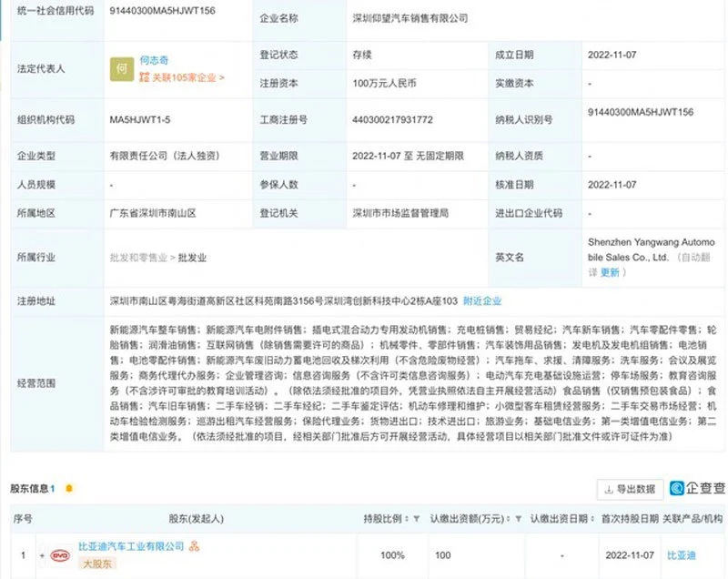
Task: Select the 100% shareholding ratio cell
Action: click(x=392, y=555)
